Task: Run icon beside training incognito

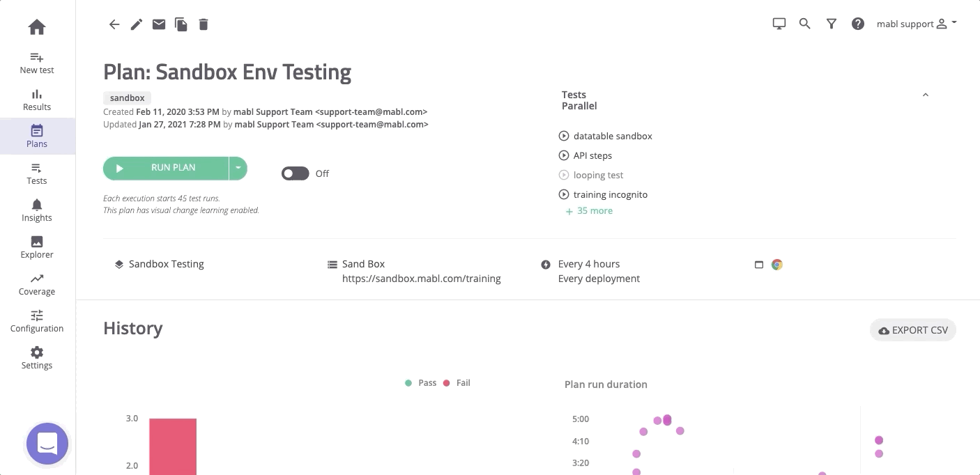Action: [564, 194]
